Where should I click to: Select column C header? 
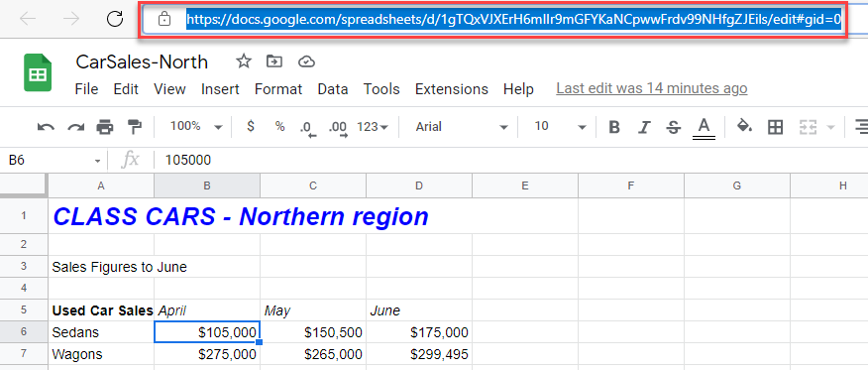(x=313, y=186)
